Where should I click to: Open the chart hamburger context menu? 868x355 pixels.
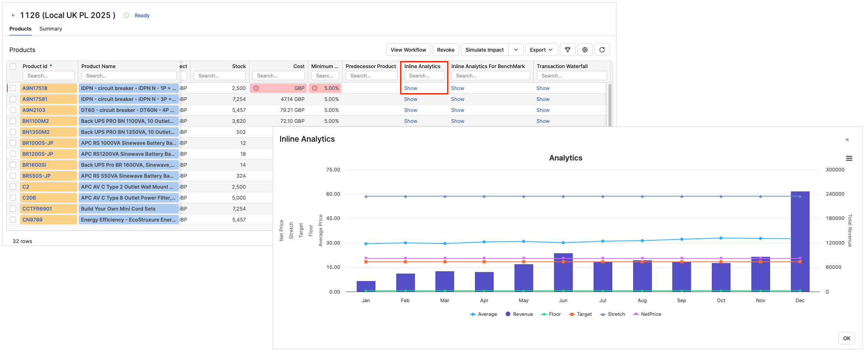tap(849, 159)
